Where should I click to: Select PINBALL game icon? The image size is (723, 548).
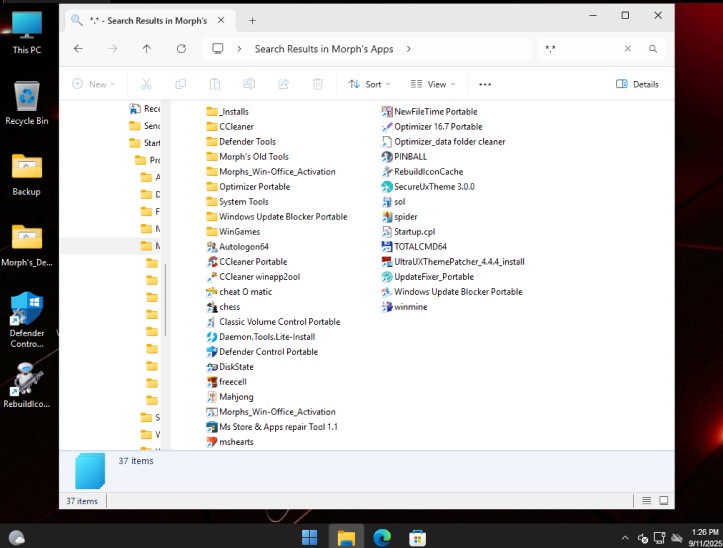[387, 157]
